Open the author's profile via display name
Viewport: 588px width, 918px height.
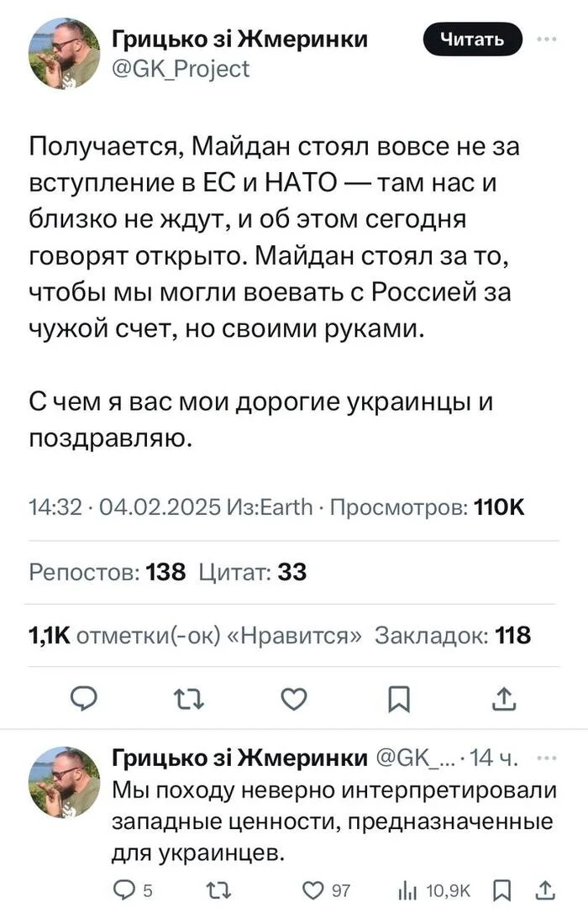[x=240, y=38]
